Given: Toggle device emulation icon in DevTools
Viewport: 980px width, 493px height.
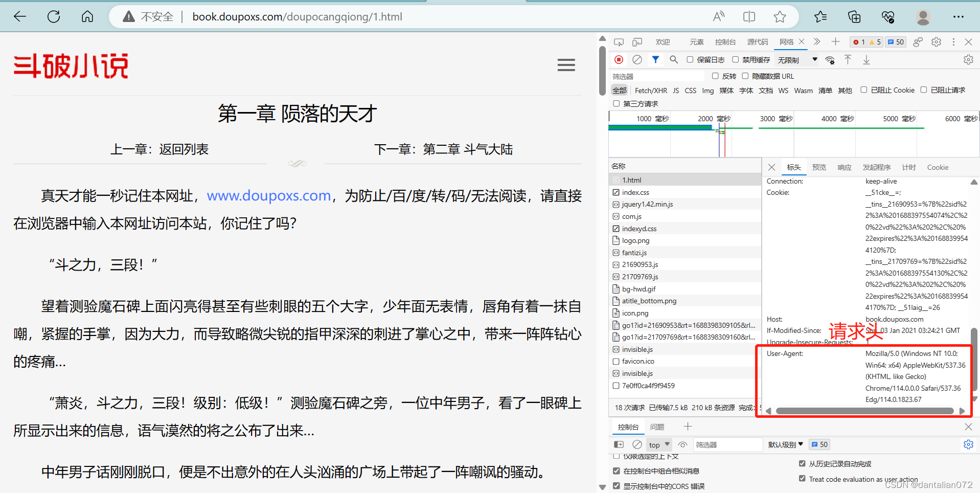Looking at the screenshot, I should tap(637, 42).
